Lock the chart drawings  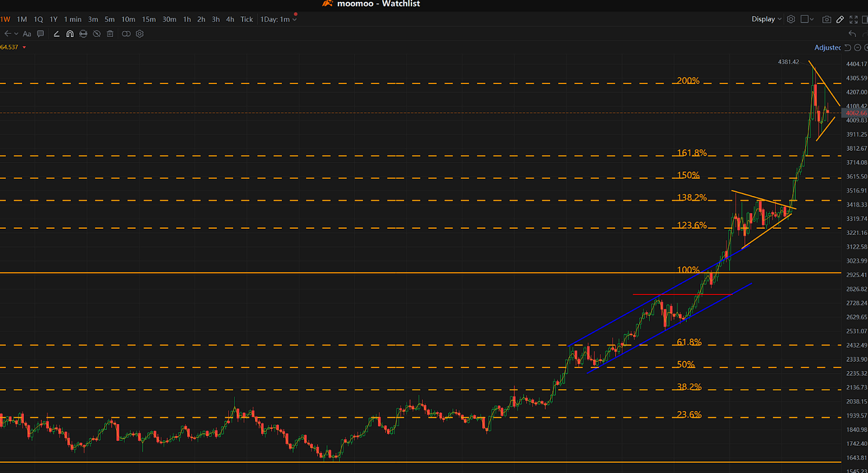[83, 34]
